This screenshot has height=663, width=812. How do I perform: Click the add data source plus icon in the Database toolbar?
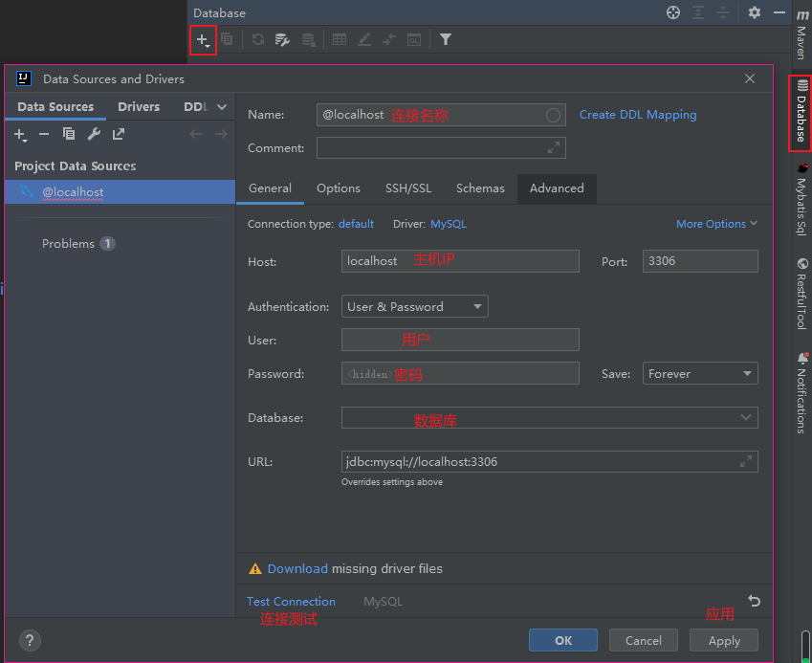202,40
